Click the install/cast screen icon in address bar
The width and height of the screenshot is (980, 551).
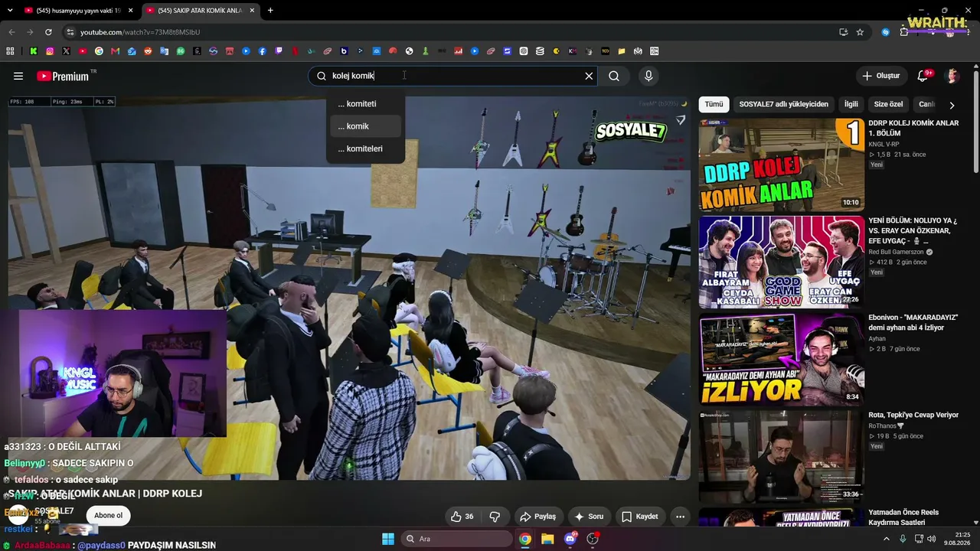point(843,32)
